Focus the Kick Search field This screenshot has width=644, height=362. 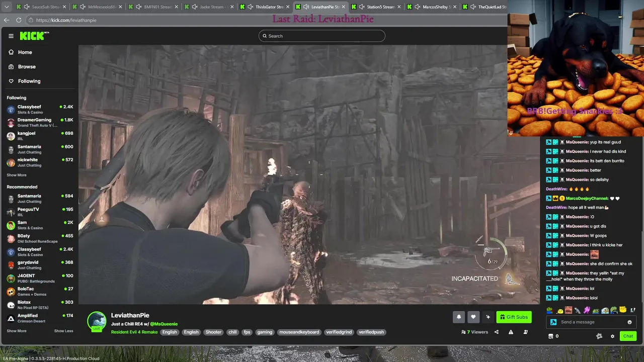[x=322, y=36]
